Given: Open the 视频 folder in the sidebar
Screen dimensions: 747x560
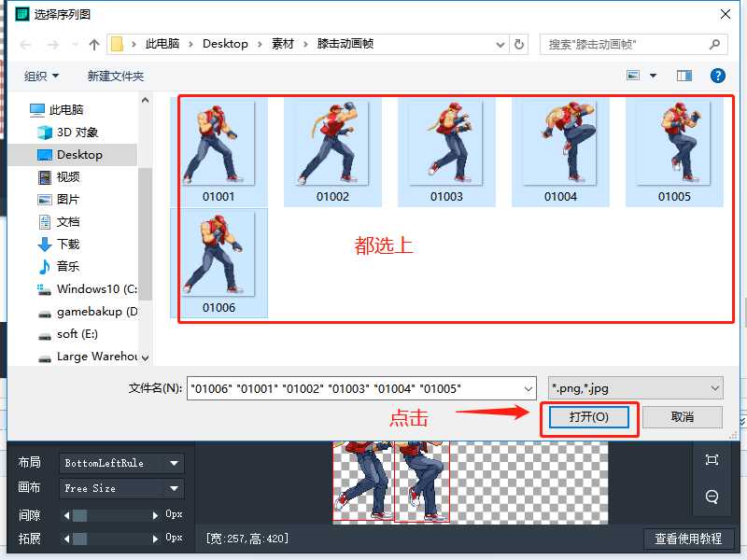Looking at the screenshot, I should (59, 177).
